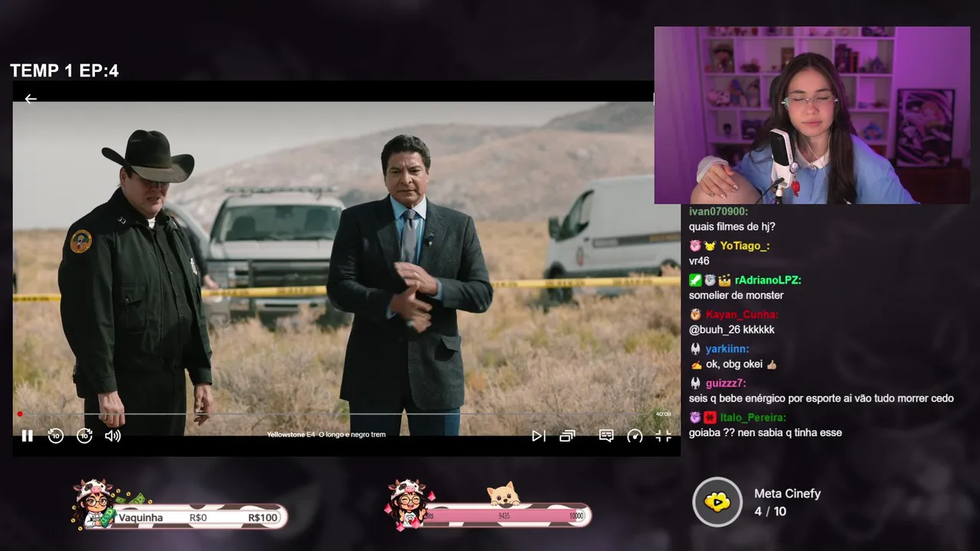Open the playback speed control
The height and width of the screenshot is (551, 980).
click(x=635, y=435)
